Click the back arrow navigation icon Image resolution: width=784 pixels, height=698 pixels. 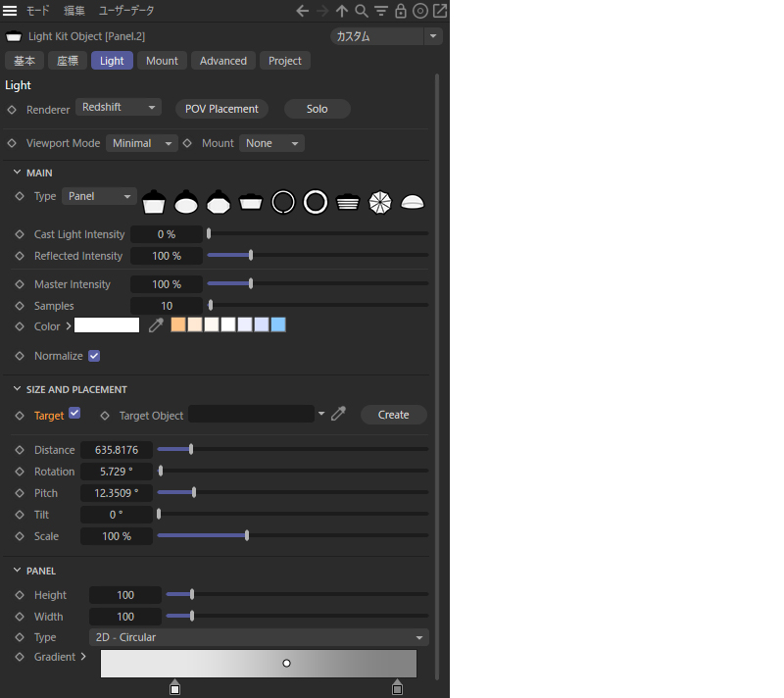pyautogui.click(x=303, y=11)
